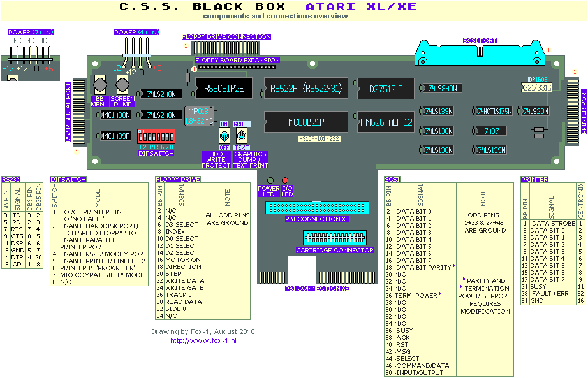The image size is (588, 378).
Task: Click the R6522P chip on the board
Action: (305, 89)
